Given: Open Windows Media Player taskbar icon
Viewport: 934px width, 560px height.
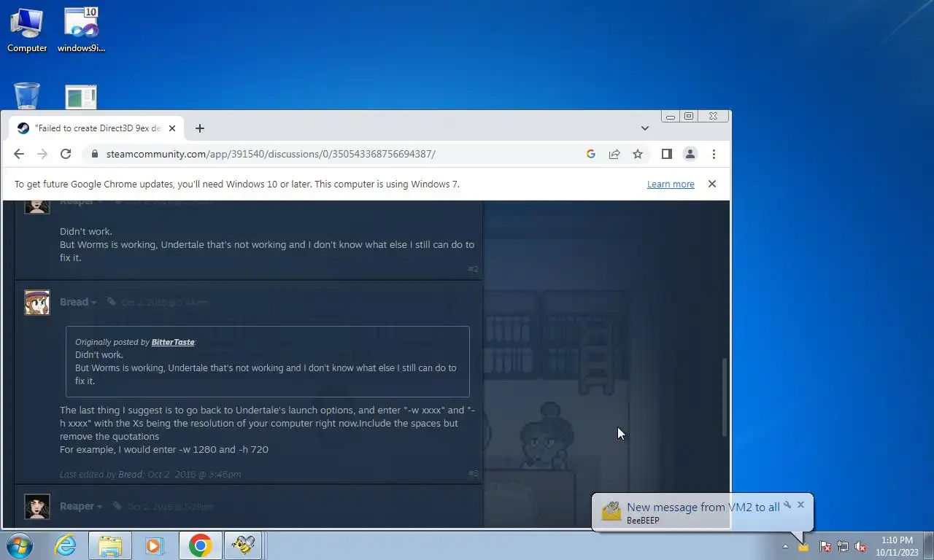Looking at the screenshot, I should (154, 545).
